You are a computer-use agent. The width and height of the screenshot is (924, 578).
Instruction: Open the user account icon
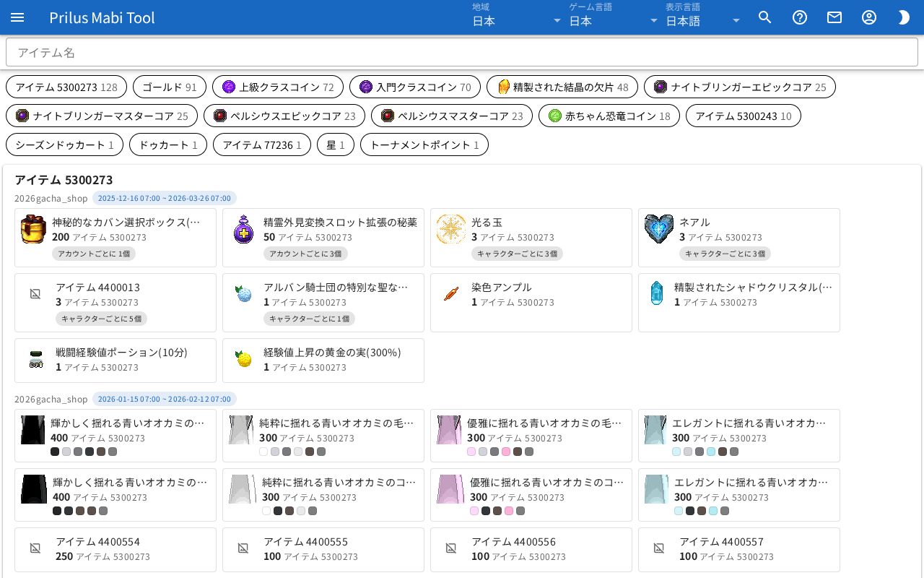869,17
